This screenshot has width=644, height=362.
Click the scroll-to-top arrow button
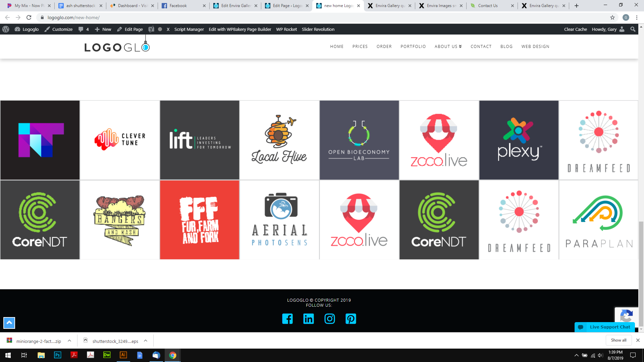coord(9,323)
